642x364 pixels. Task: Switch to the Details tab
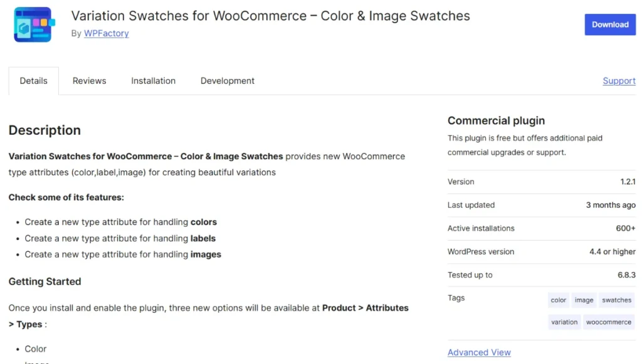pyautogui.click(x=34, y=81)
